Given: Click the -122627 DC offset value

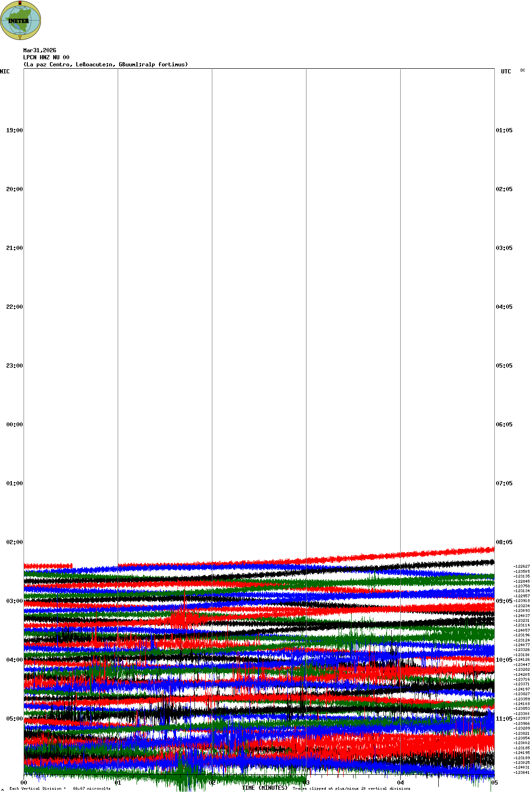Looking at the screenshot, I should coord(521,566).
